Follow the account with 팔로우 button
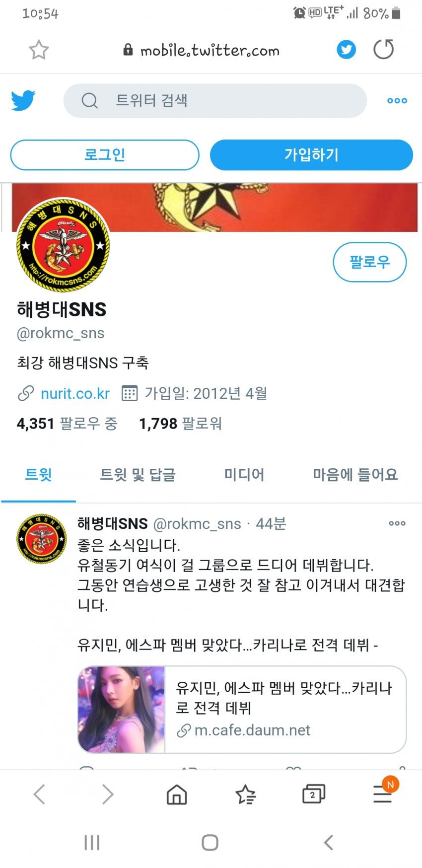Image resolution: width=422 pixels, height=868 pixels. [369, 262]
